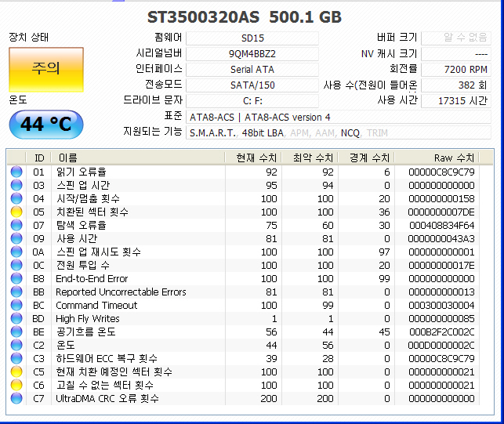Viewport: 504px width, 424px height.
Task: Click the status orb for 읽기 오류율
Action: coord(16,172)
